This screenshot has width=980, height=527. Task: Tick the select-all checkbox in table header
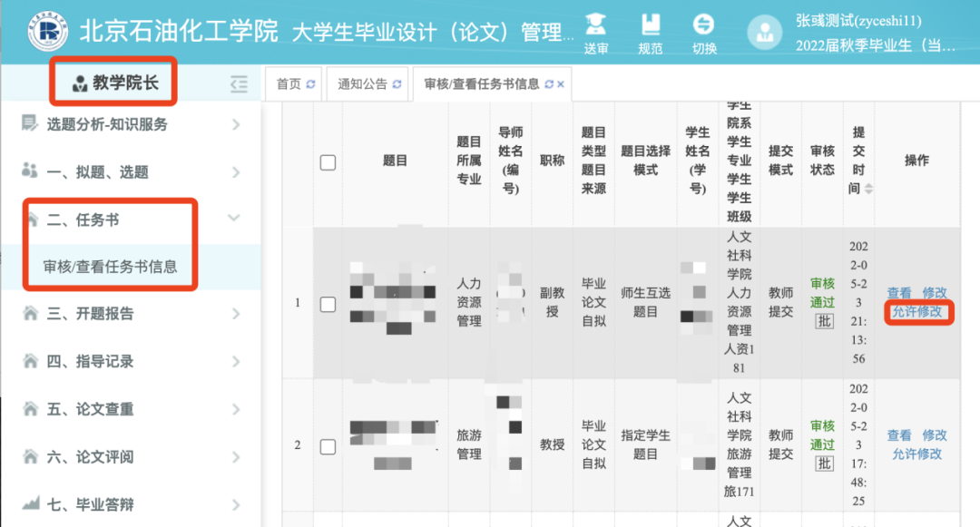tap(328, 161)
